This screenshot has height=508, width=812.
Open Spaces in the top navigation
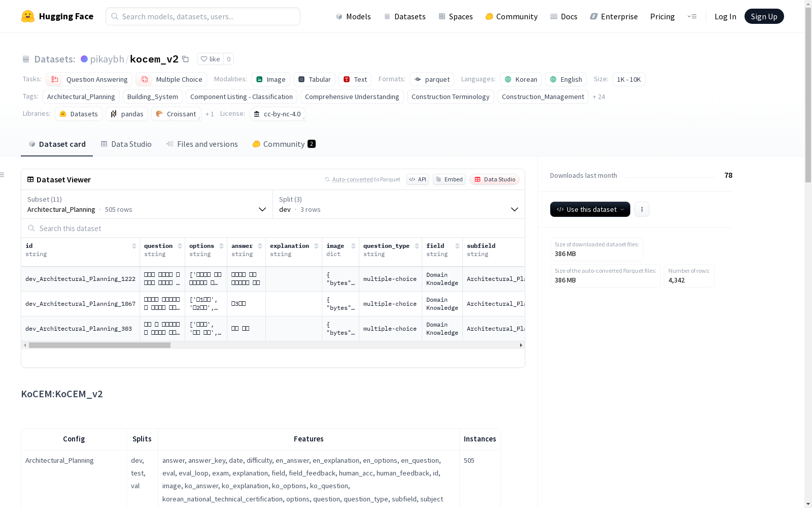click(x=456, y=16)
